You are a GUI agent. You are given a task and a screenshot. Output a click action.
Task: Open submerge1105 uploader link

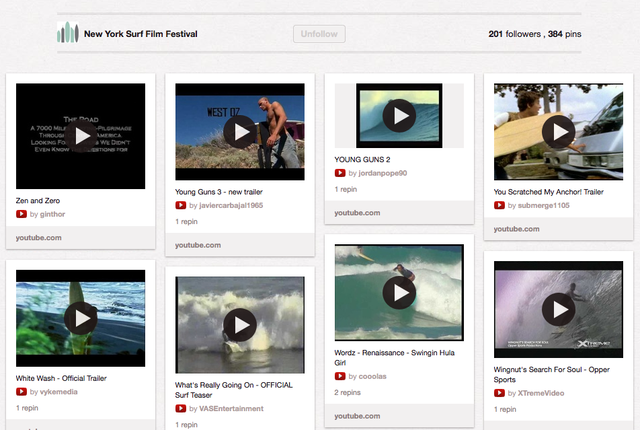543,205
